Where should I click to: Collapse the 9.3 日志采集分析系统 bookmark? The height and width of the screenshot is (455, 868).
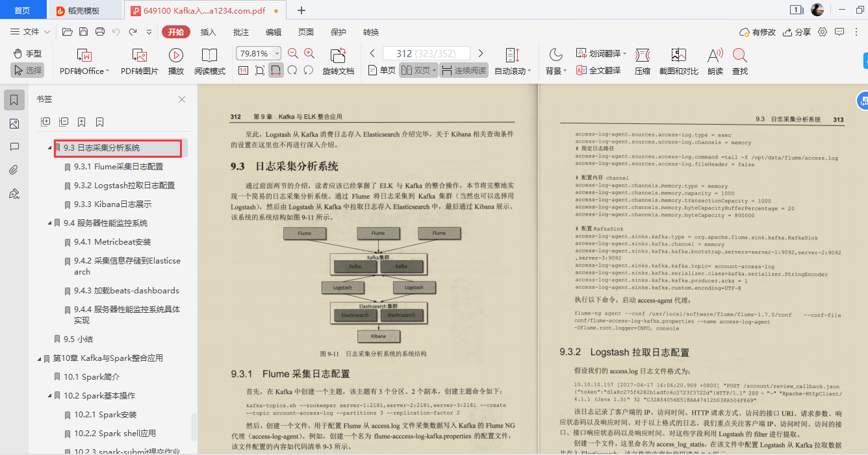tap(48, 149)
